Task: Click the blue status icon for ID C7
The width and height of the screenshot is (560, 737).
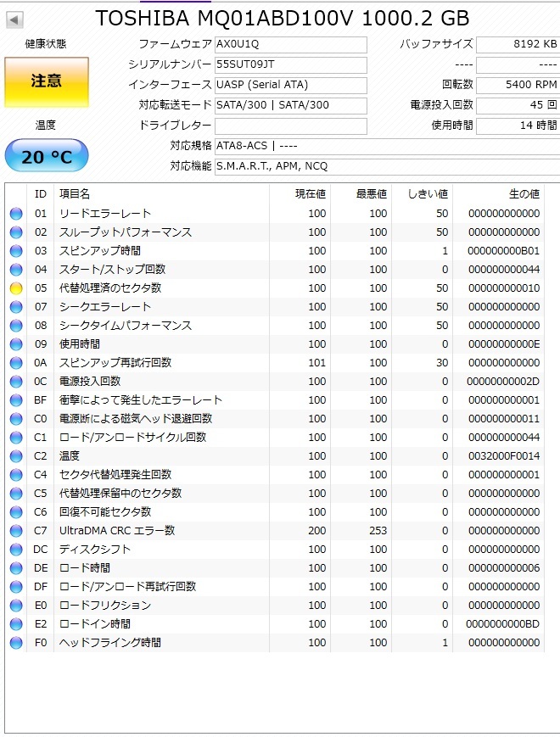Action: (16, 531)
